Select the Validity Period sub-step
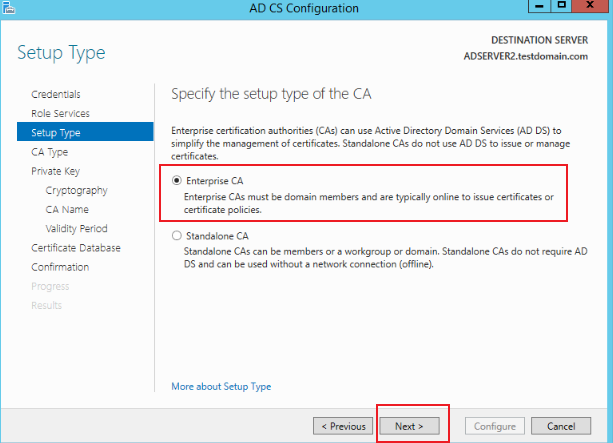The width and height of the screenshot is (613, 443). tap(76, 228)
